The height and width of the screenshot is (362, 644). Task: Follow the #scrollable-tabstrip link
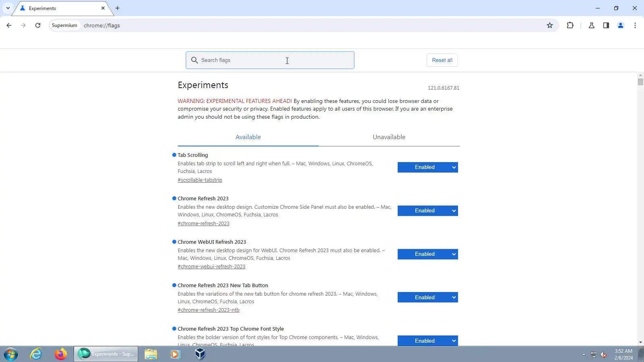click(x=200, y=180)
